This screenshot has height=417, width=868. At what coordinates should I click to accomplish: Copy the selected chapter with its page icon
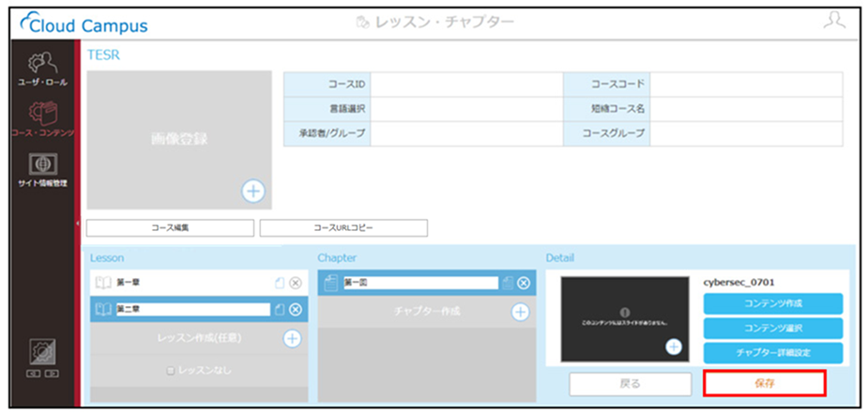pyautogui.click(x=509, y=283)
